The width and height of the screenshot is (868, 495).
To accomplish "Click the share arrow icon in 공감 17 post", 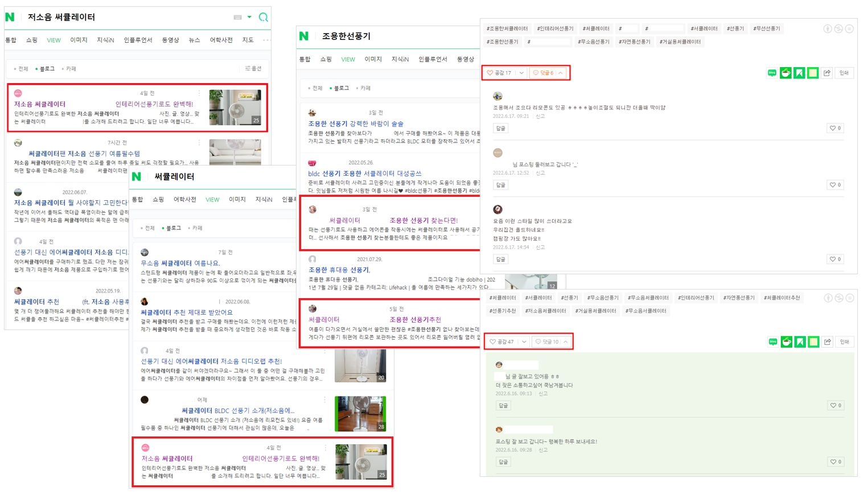I will (x=827, y=73).
